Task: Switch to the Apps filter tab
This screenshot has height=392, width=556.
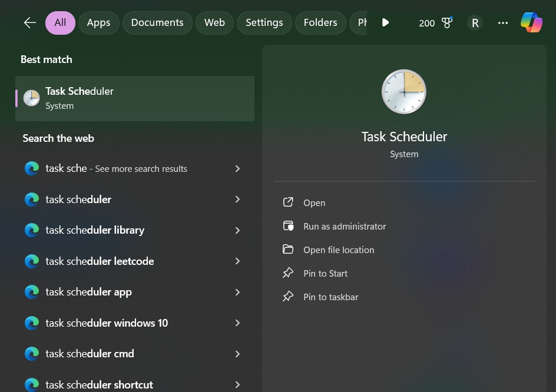Action: pyautogui.click(x=98, y=23)
